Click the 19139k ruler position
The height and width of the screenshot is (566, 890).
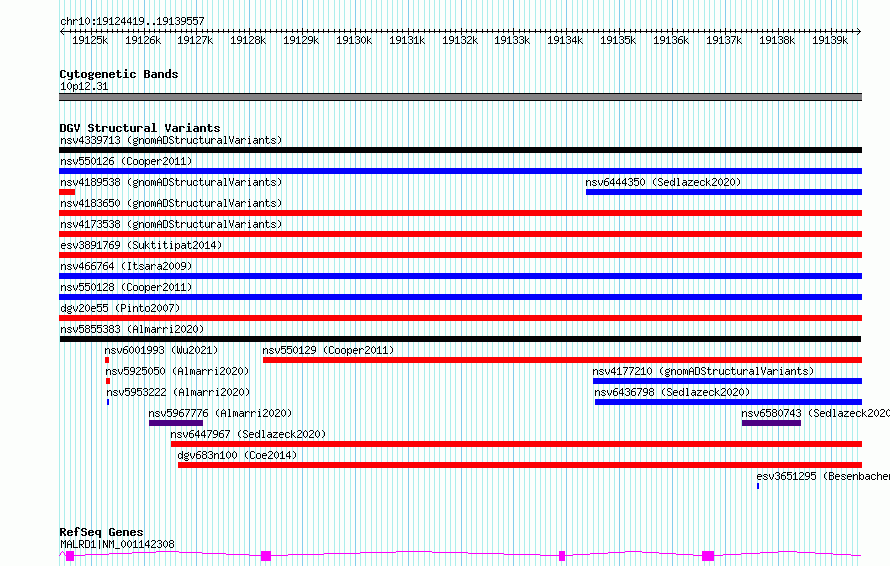829,40
